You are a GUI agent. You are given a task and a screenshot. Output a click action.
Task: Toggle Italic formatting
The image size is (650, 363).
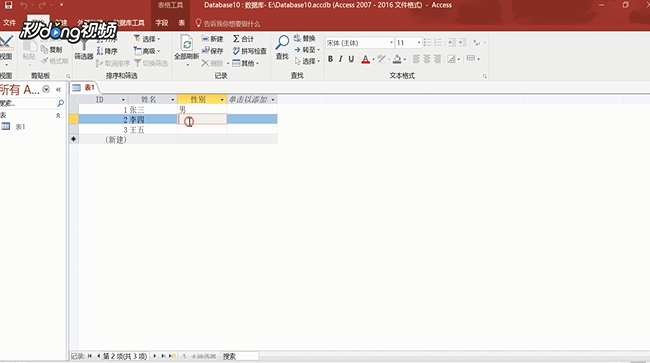point(341,59)
